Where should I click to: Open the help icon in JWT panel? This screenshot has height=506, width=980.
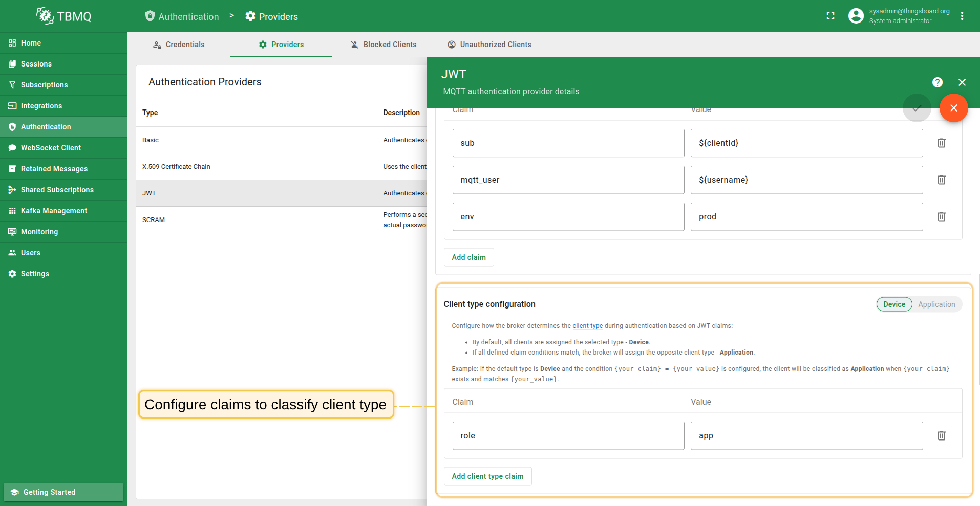tap(937, 82)
